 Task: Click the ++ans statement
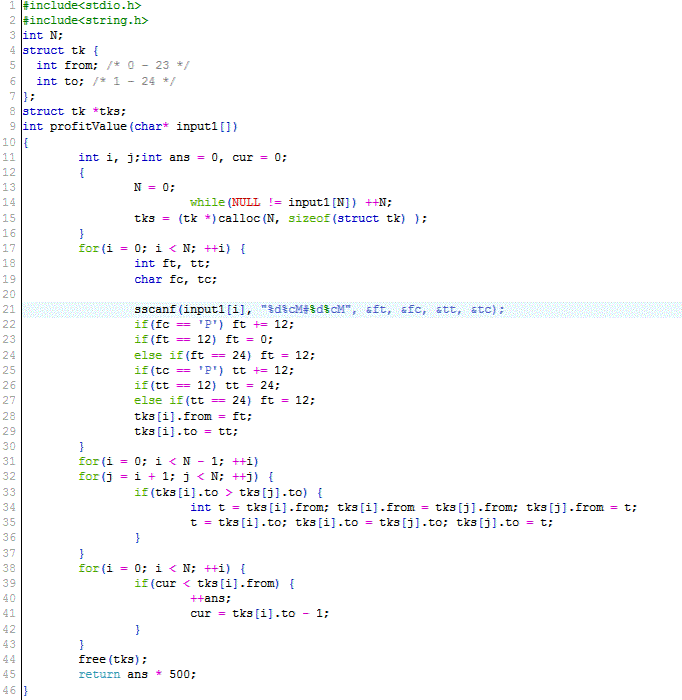207,598
